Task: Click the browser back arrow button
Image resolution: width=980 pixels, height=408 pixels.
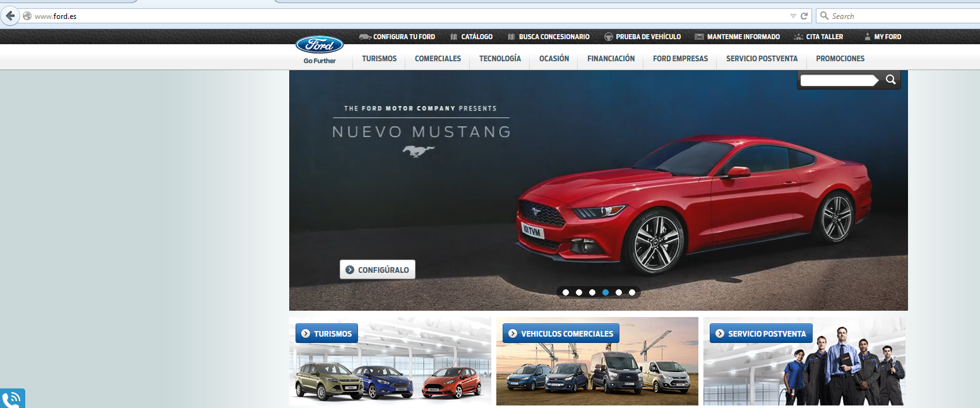Action: pos(10,16)
